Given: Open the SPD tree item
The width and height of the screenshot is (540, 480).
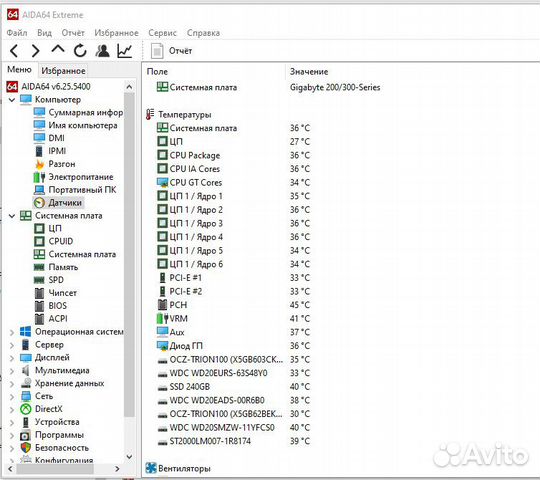Looking at the screenshot, I should tap(49, 280).
